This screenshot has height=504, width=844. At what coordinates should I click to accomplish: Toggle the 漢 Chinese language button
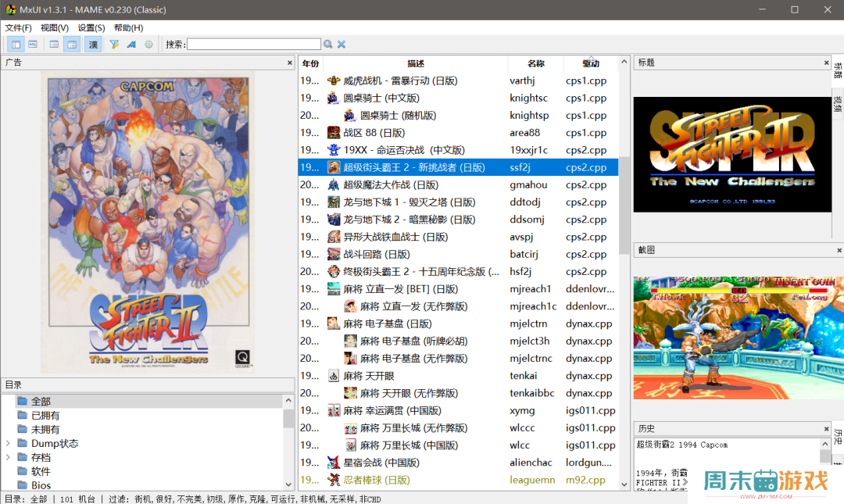tap(93, 45)
